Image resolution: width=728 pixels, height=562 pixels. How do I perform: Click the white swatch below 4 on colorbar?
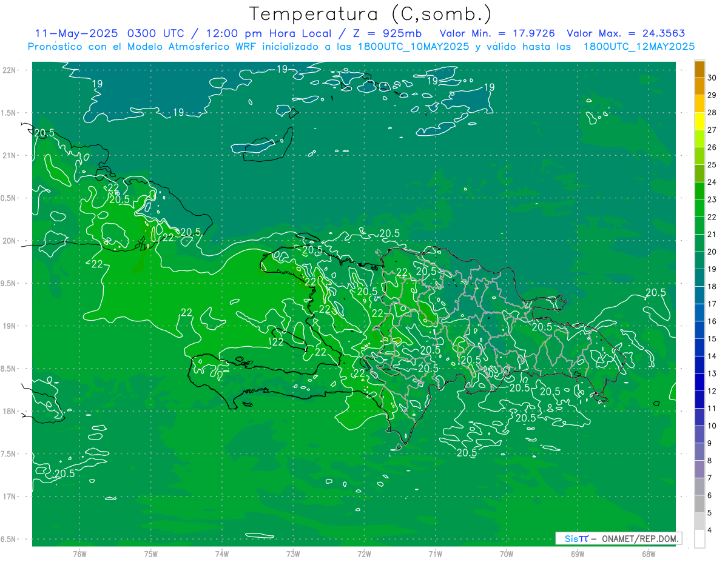[699, 539]
